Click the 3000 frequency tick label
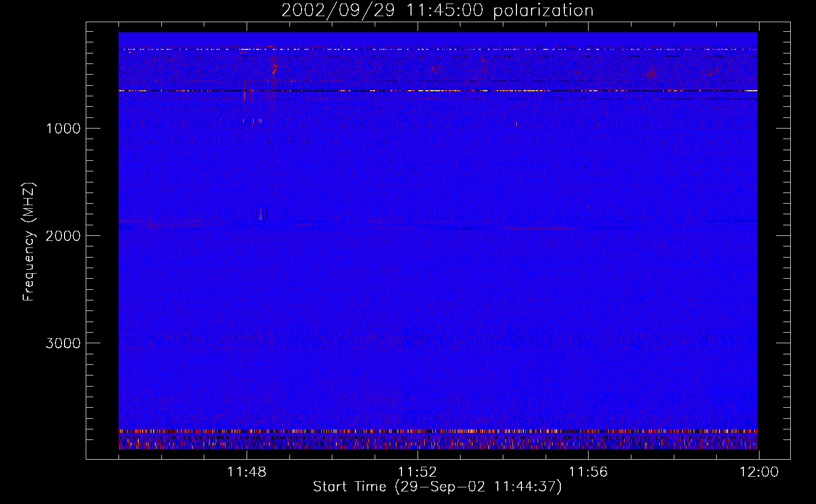The image size is (816, 504). click(63, 343)
